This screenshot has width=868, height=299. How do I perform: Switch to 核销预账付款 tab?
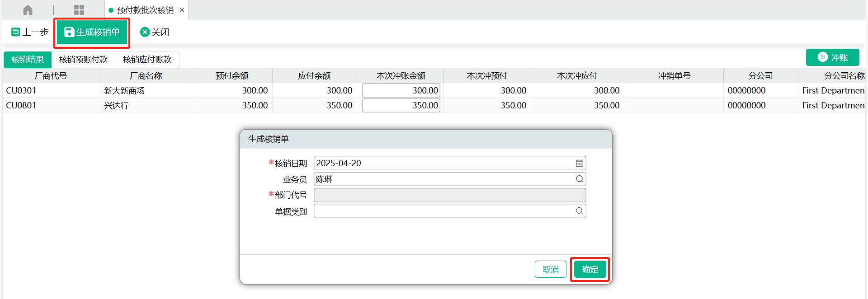83,60
